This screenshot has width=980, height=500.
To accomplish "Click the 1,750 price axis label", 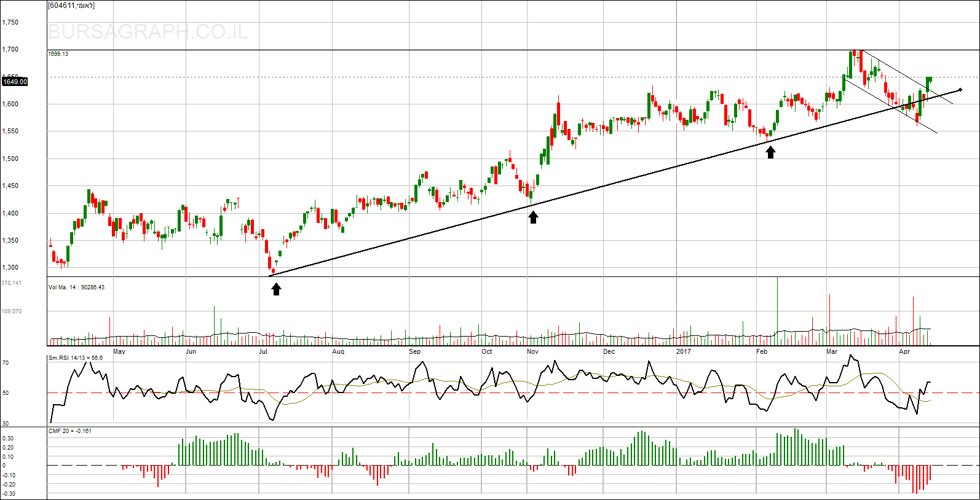I will 10,22.
